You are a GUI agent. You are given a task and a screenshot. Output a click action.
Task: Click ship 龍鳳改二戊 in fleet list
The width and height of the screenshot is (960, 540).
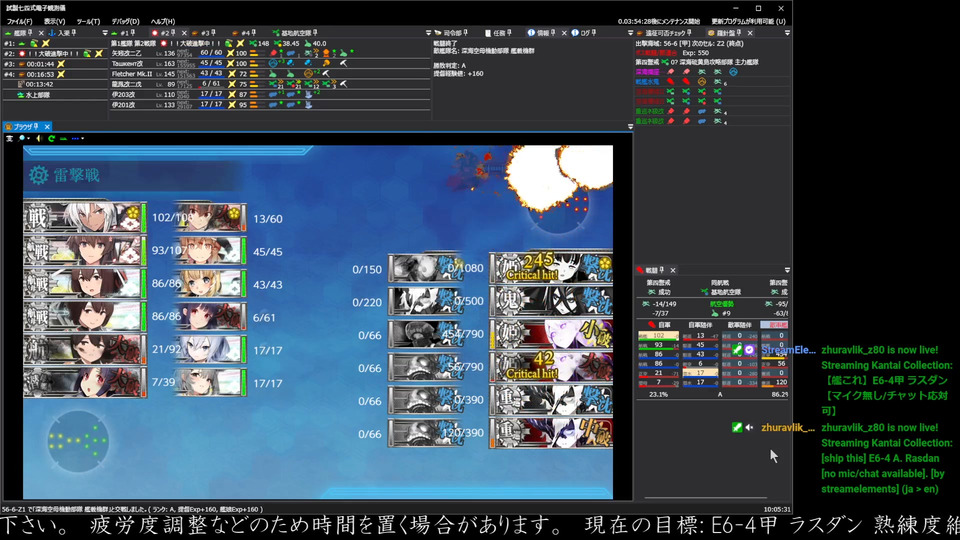128,84
